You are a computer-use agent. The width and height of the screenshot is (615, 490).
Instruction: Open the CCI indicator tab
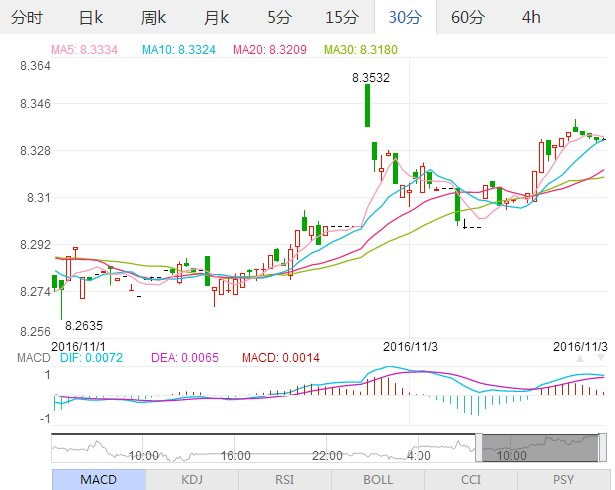[471, 479]
